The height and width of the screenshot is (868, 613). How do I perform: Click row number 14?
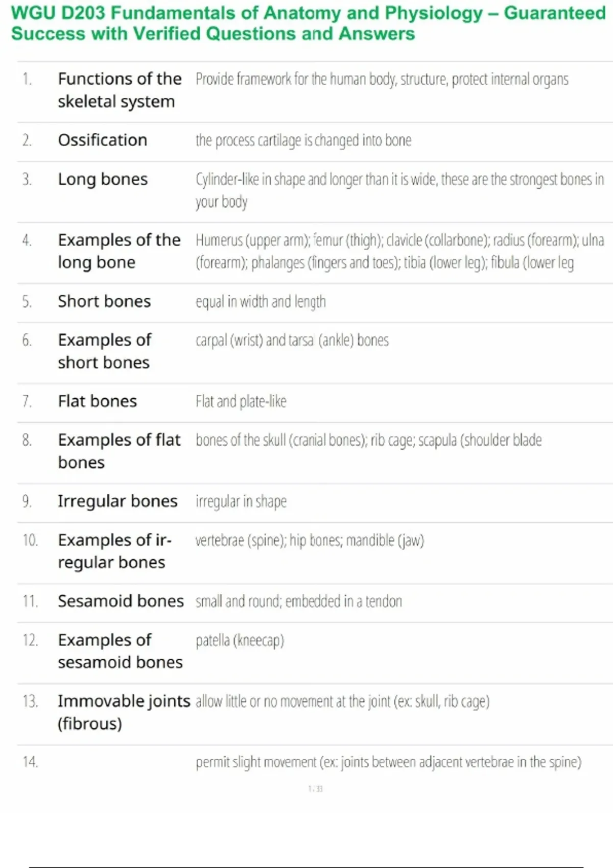(30, 762)
